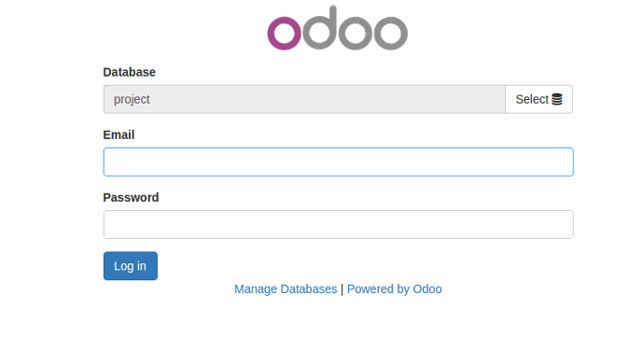Focus the Email input field
The width and height of the screenshot is (644, 338).
[x=339, y=162]
